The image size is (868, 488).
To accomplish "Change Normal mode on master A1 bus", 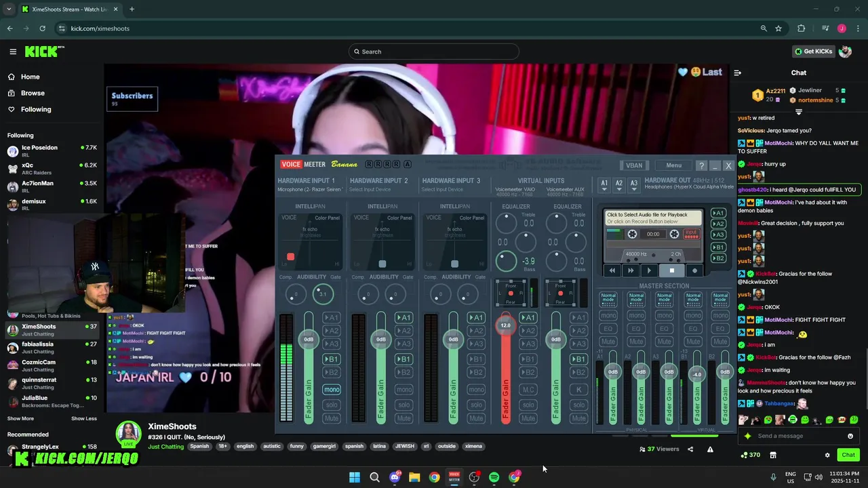I will tap(608, 298).
